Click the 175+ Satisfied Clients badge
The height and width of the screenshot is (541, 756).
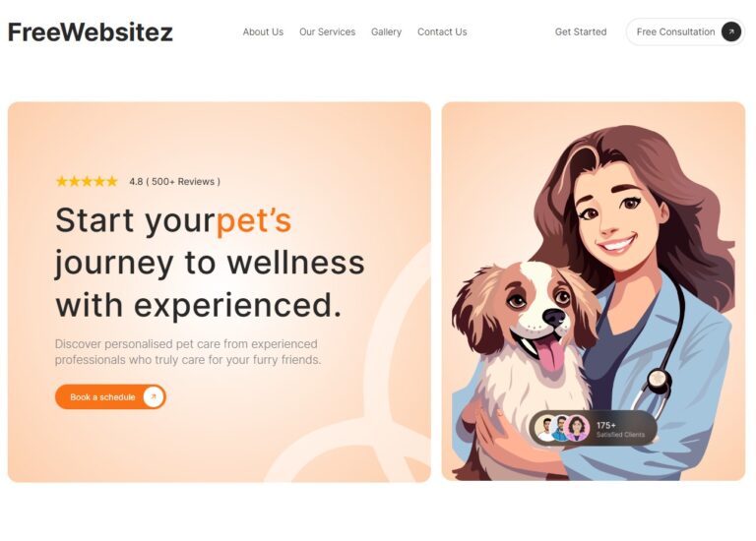pos(593,428)
